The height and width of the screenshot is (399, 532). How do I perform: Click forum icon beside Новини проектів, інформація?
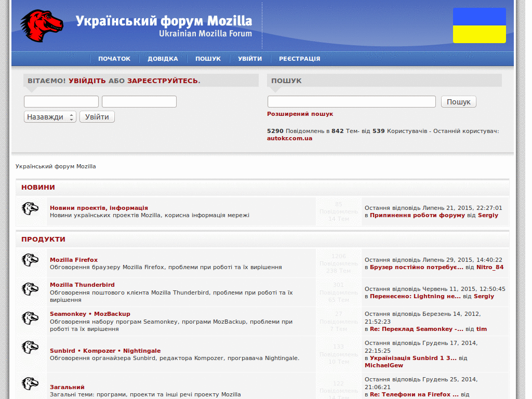(30, 208)
